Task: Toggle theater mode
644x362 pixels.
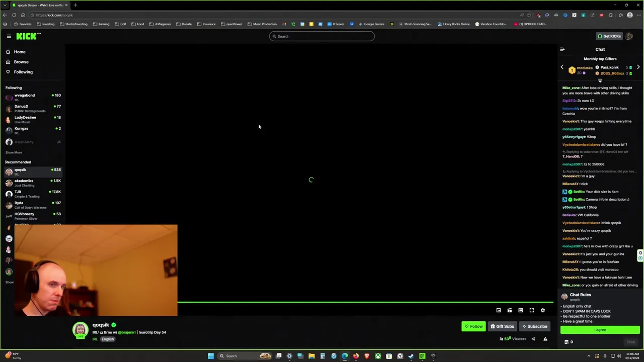Action: pos(521,310)
